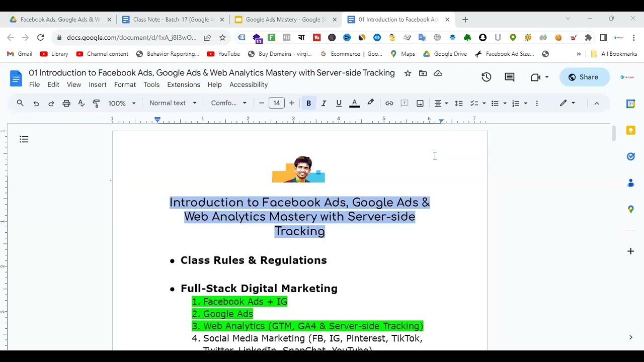Open checklist dropdown

click(x=477, y=103)
